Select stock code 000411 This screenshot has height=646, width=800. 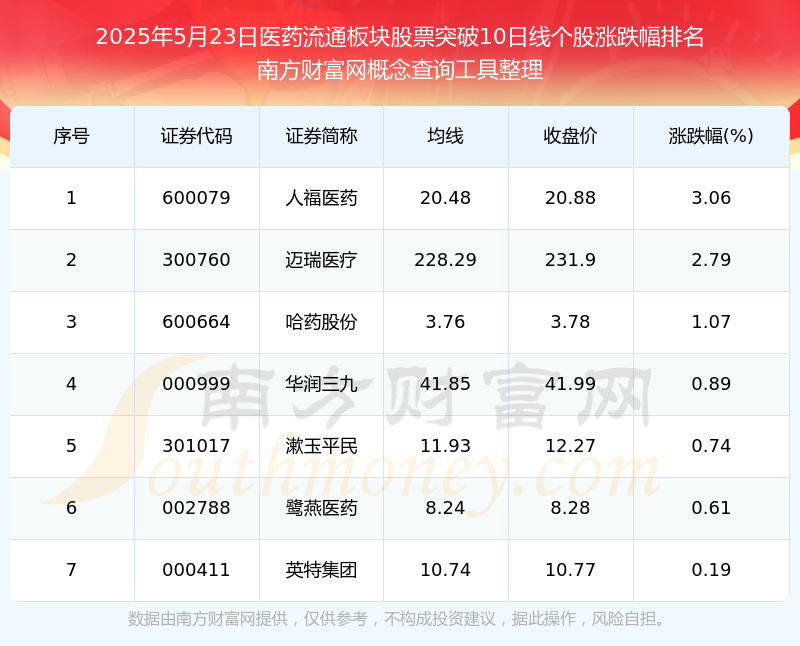tap(196, 570)
